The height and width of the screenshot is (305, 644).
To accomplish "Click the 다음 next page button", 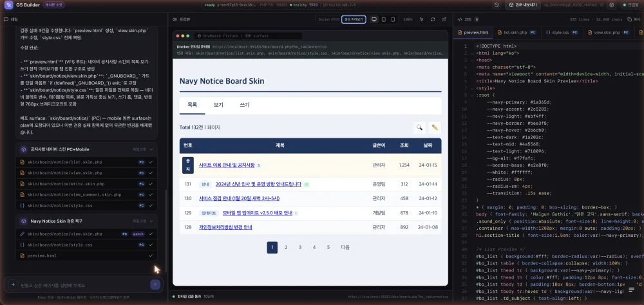I will [345, 248].
